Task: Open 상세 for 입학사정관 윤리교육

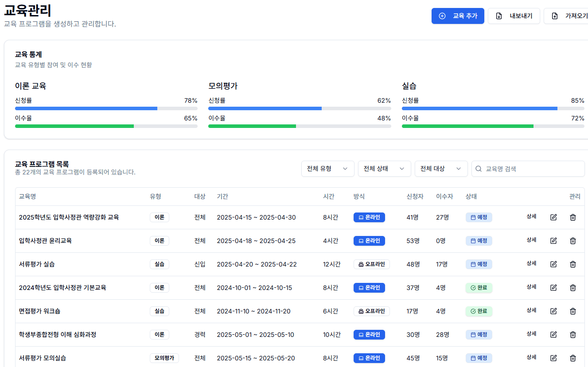Action: click(x=532, y=240)
